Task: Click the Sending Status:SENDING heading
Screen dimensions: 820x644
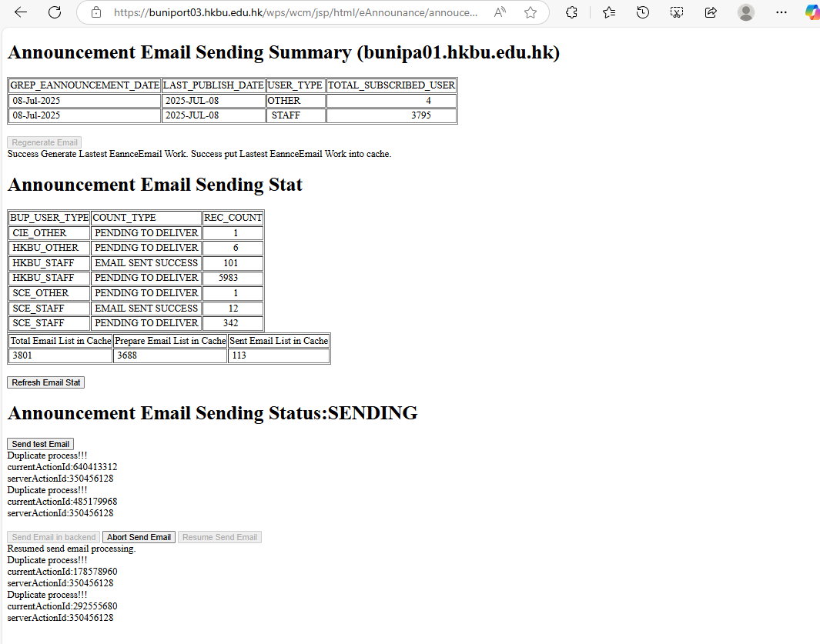Action: (x=213, y=413)
